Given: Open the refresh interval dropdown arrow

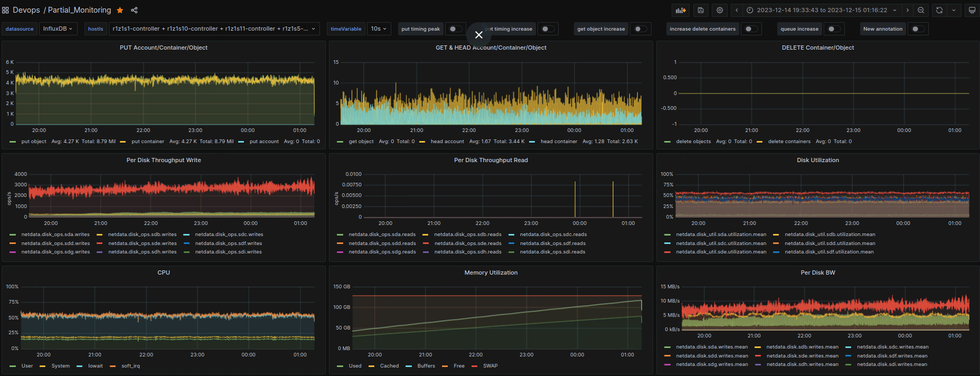Looking at the screenshot, I should pyautogui.click(x=954, y=10).
